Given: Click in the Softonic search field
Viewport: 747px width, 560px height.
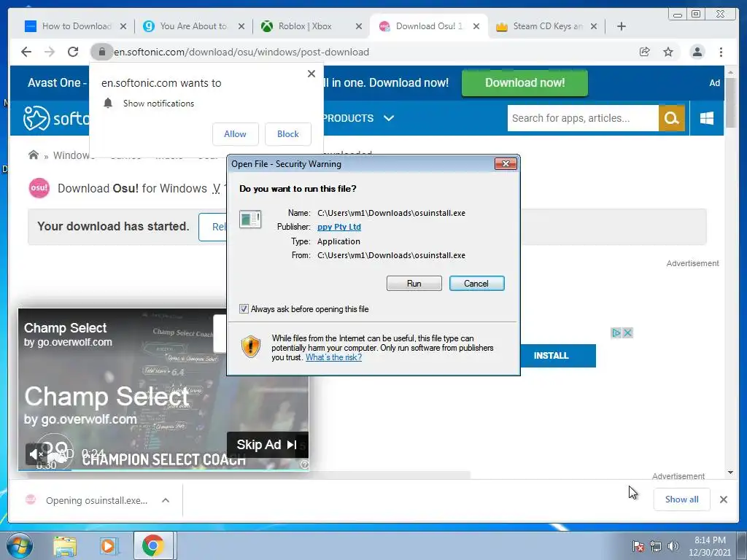Looking at the screenshot, I should click(x=583, y=117).
